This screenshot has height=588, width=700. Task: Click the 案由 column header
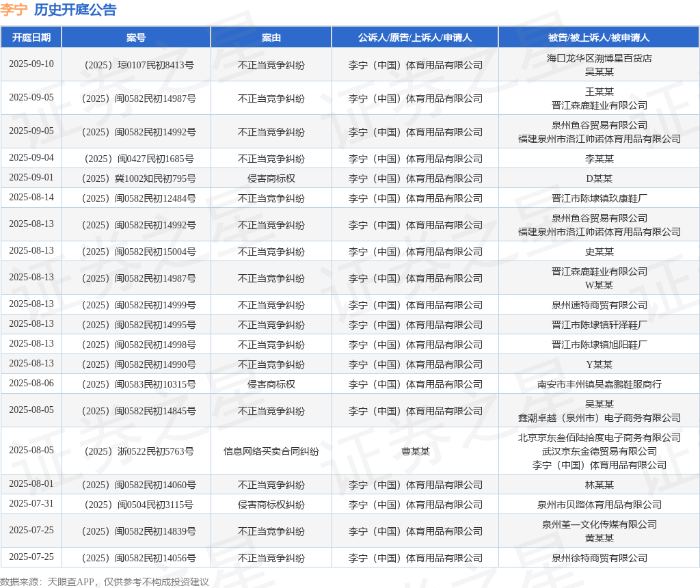click(x=271, y=38)
